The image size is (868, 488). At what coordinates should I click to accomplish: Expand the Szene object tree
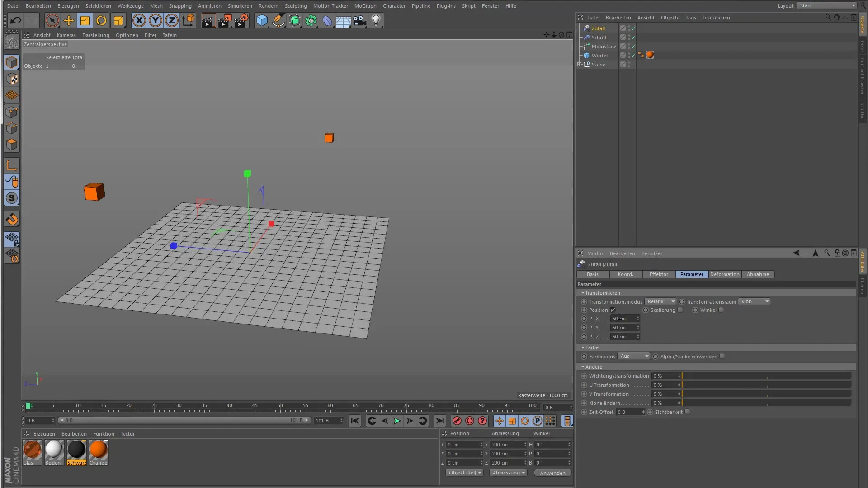point(580,65)
